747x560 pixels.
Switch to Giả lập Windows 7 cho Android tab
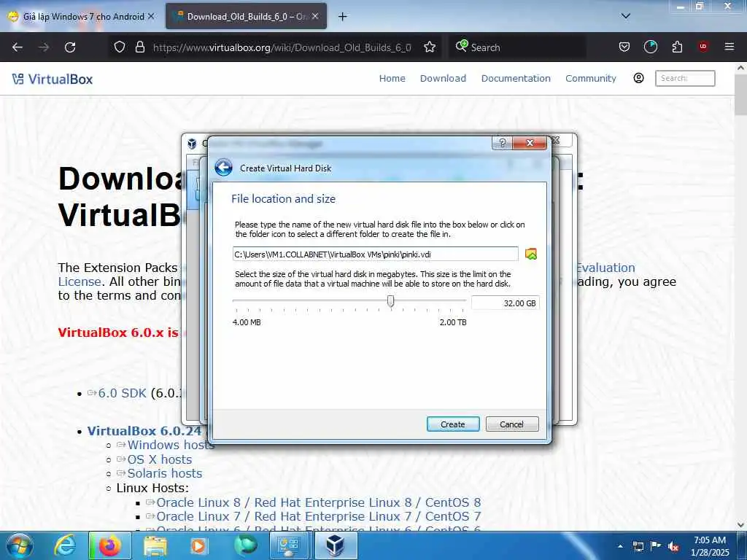coord(81,17)
